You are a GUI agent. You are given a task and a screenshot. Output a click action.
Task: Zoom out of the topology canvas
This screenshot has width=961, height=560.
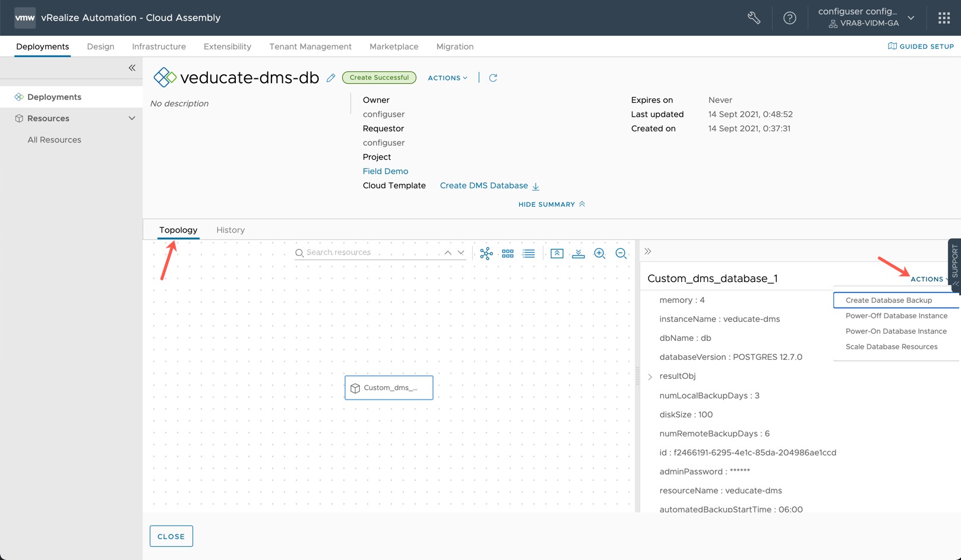pos(621,254)
